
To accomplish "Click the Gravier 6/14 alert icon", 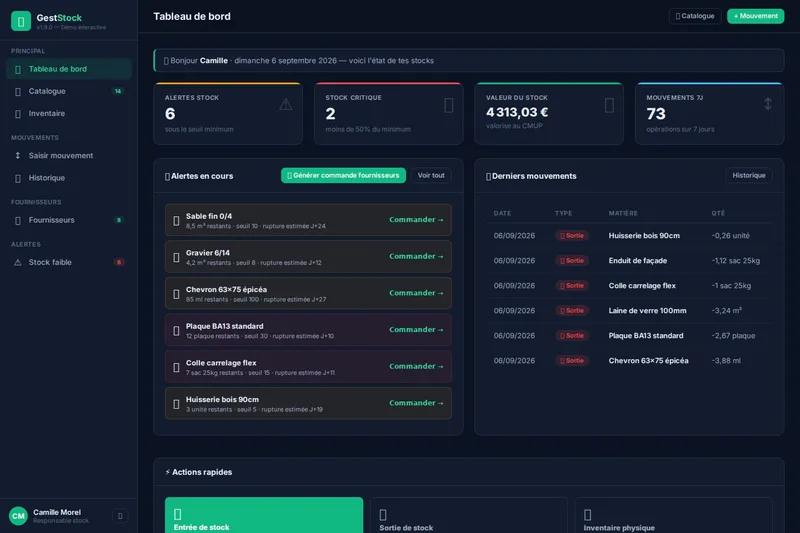I will click(176, 258).
